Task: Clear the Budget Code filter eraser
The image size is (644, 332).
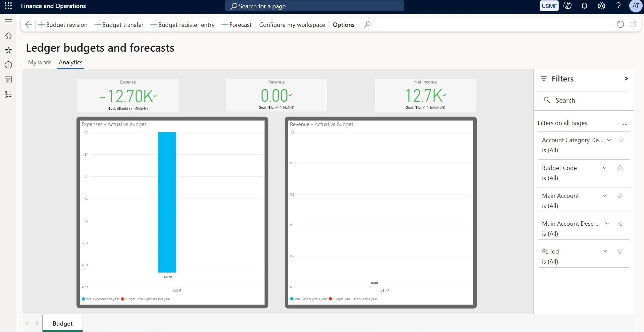Action: [620, 168]
